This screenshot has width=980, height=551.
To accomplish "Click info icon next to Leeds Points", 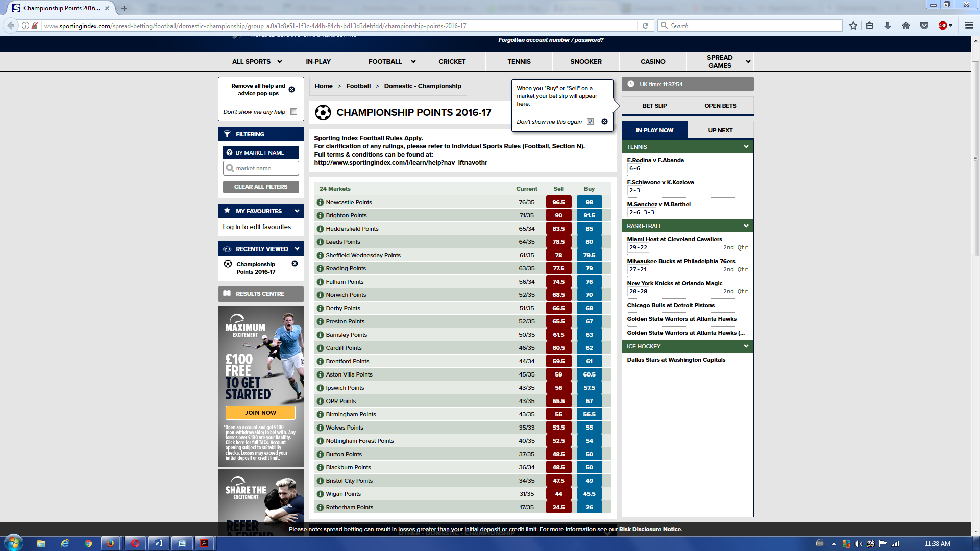I will [x=320, y=242].
